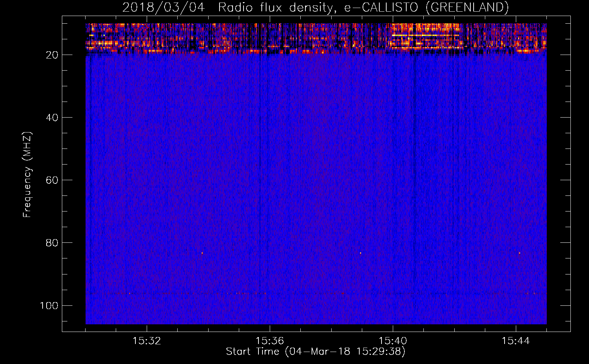Click the 40 frequency tick label
The height and width of the screenshot is (364, 589).
click(52, 118)
